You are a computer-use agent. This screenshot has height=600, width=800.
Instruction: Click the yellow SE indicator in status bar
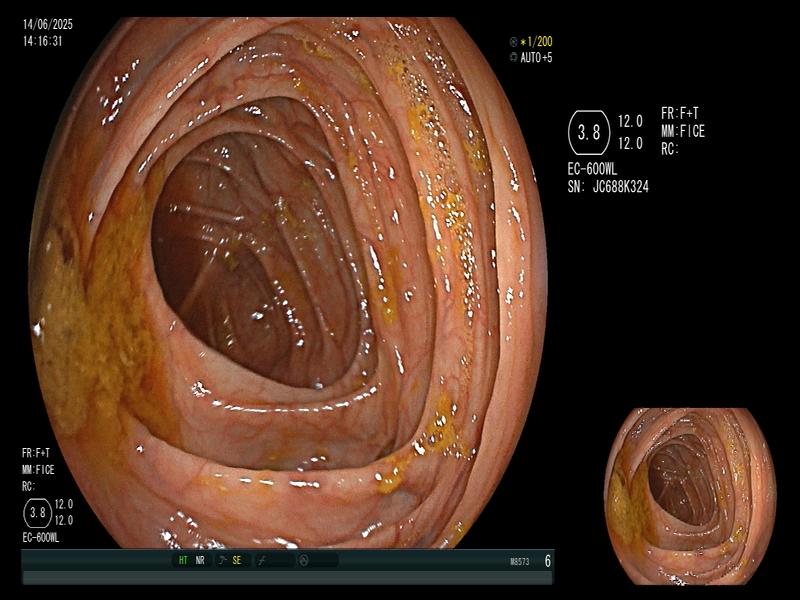click(237, 560)
